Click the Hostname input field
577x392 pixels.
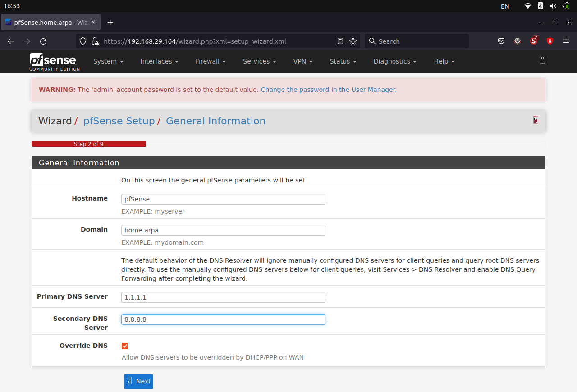(x=223, y=199)
